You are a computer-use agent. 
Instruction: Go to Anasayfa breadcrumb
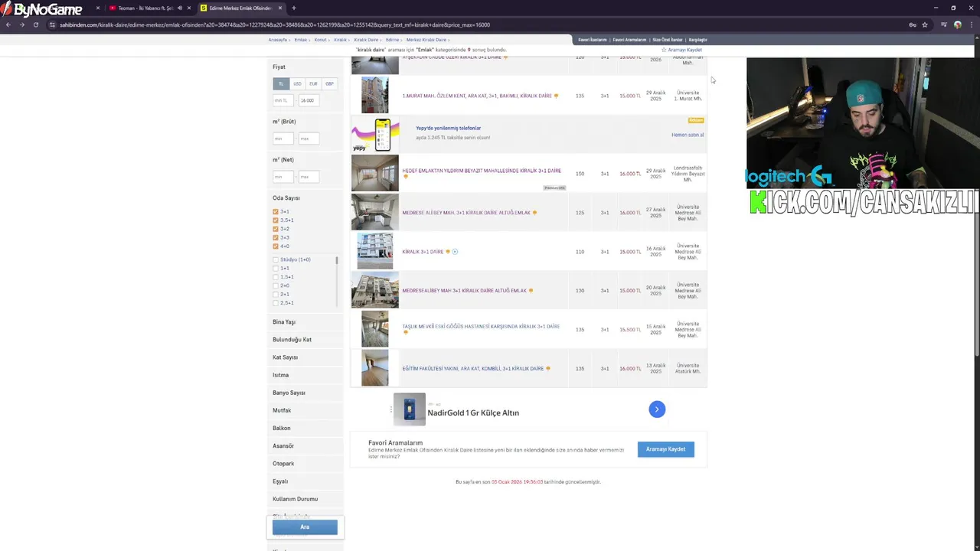pyautogui.click(x=277, y=40)
